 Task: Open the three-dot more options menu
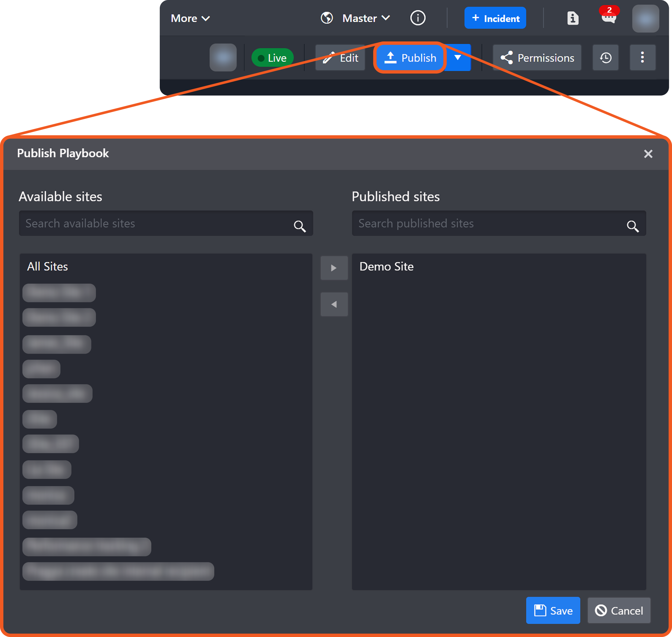tap(642, 58)
